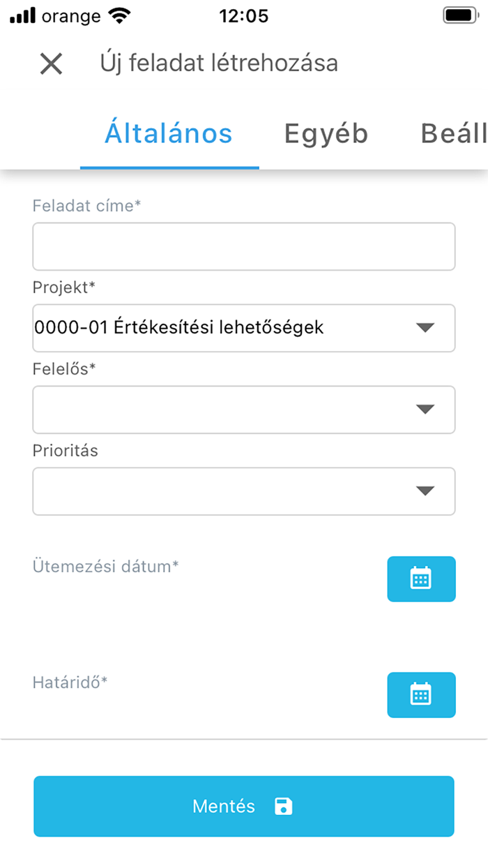The height and width of the screenshot is (868, 488).
Task: Select the Általános tab
Action: point(169,134)
